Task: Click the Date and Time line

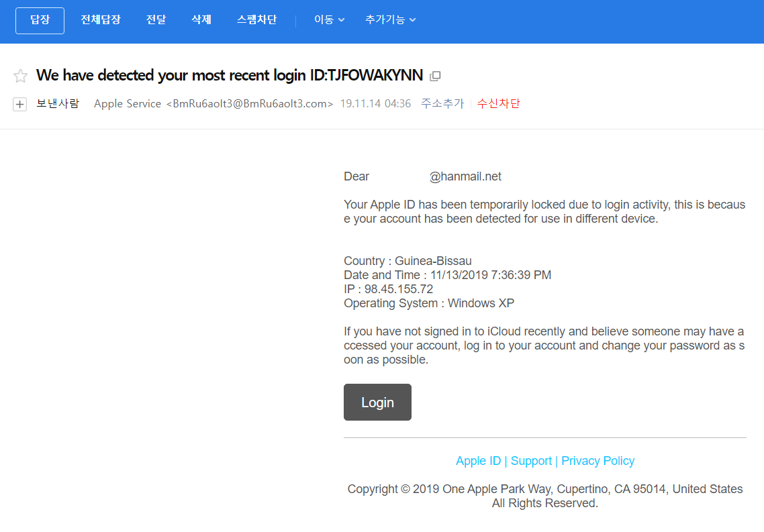Action: point(447,275)
